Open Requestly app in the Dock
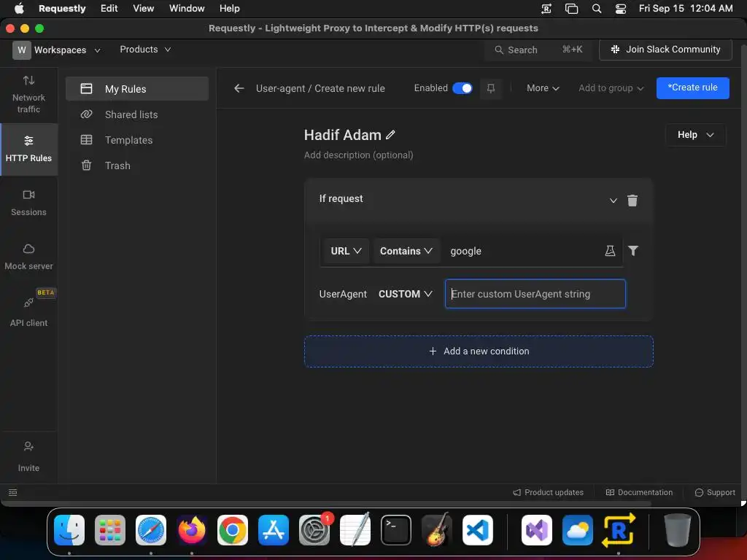This screenshot has height=560, width=747. [618, 530]
